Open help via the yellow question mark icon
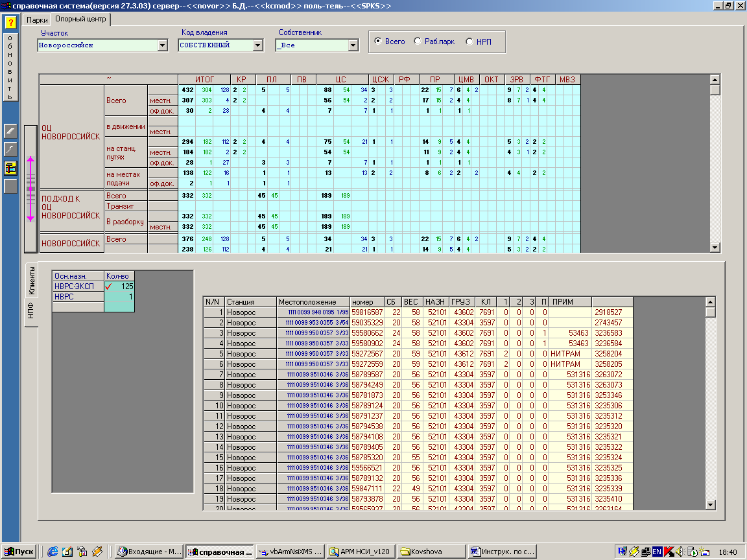This screenshot has height=560, width=747. tap(10, 23)
